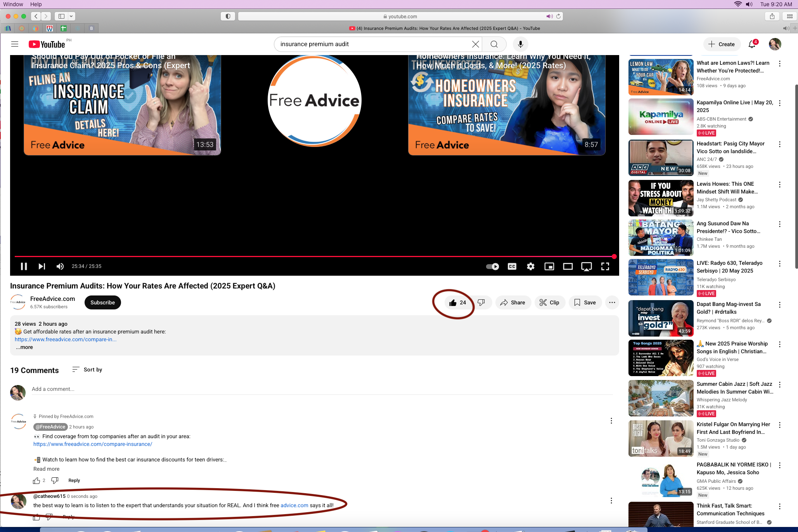Open the freeadvice.com compare link in description

pos(66,339)
